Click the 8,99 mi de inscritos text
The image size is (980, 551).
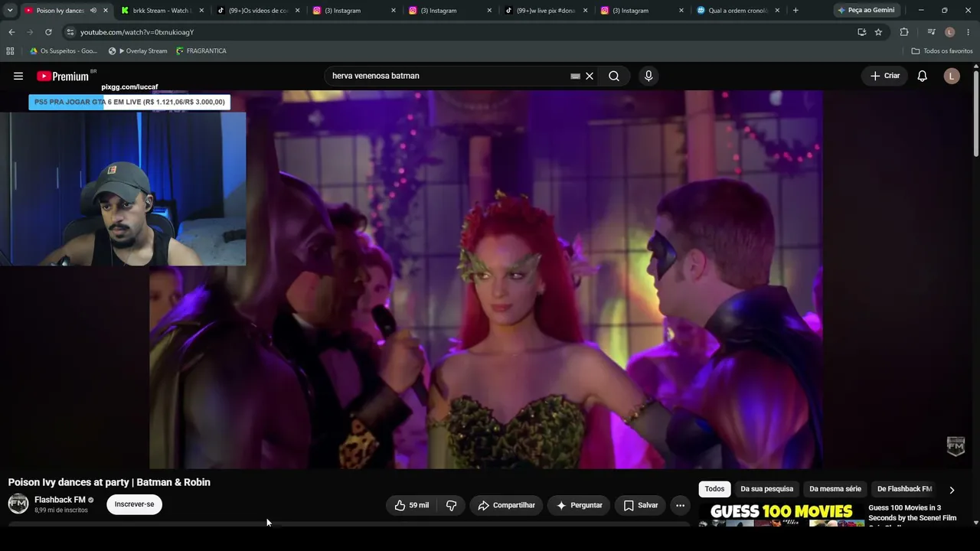click(61, 510)
